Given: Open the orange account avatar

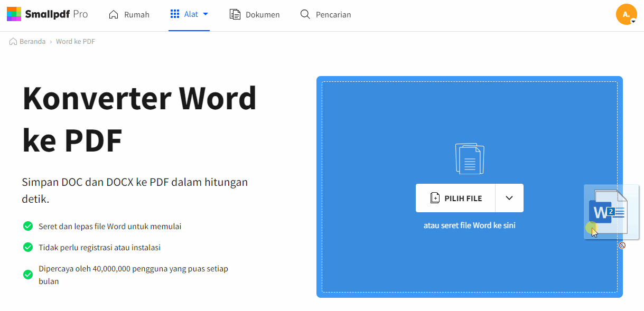Looking at the screenshot, I should [x=626, y=14].
